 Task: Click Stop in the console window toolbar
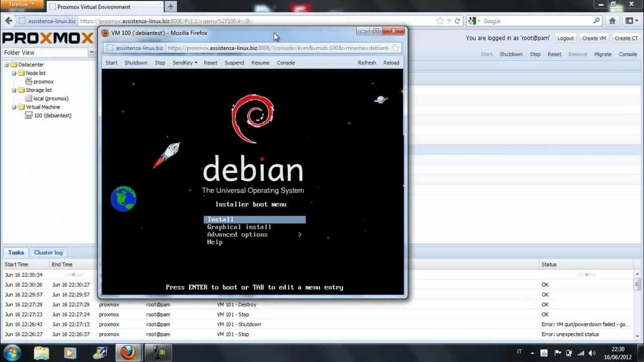160,63
